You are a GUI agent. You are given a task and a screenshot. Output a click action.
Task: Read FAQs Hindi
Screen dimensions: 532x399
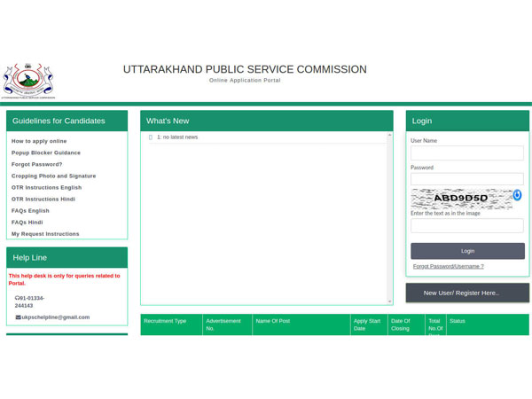[27, 223]
